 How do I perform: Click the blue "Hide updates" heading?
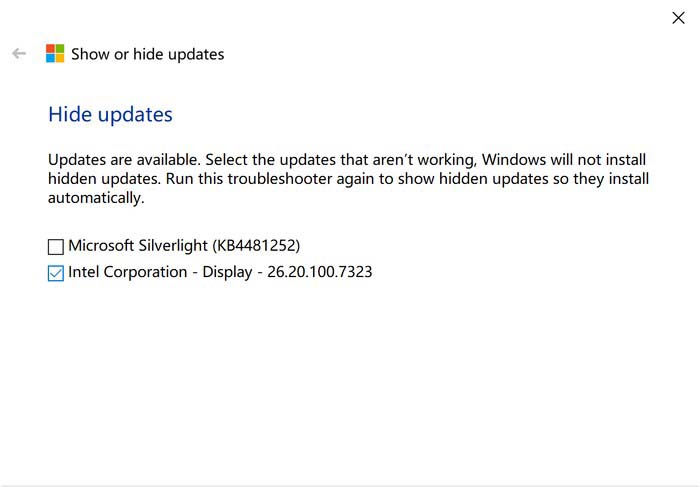tap(110, 114)
